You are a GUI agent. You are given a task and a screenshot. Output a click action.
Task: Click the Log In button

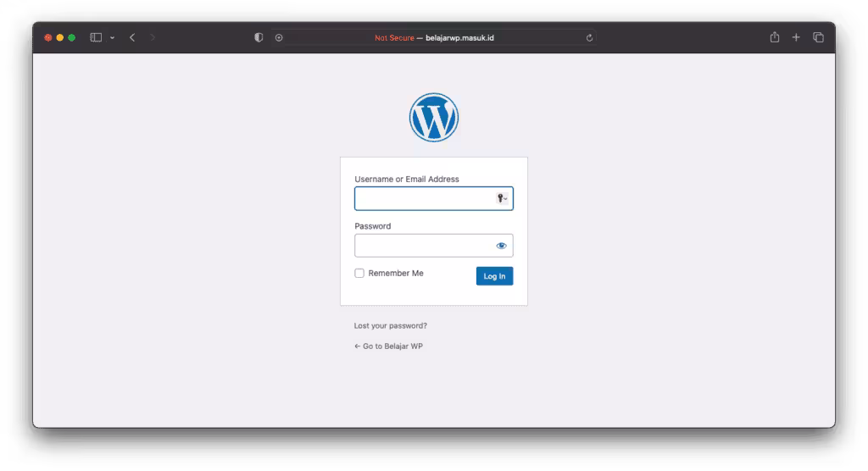[x=494, y=276]
